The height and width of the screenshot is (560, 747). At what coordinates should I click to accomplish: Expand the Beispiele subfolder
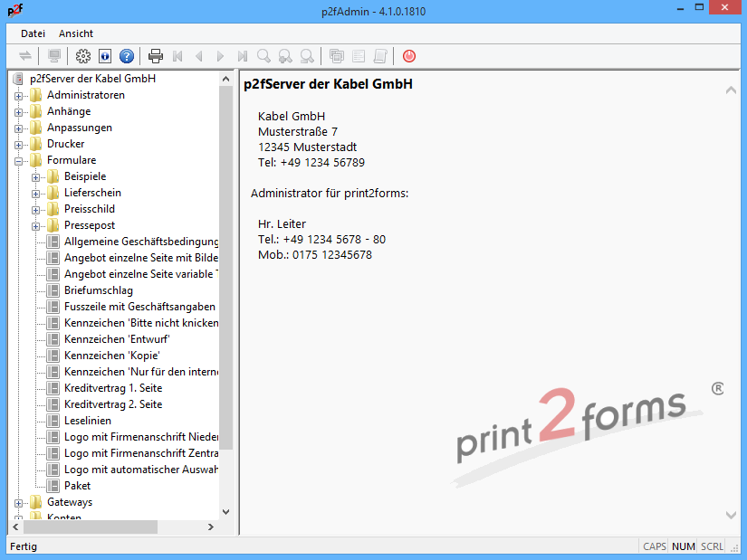(36, 177)
